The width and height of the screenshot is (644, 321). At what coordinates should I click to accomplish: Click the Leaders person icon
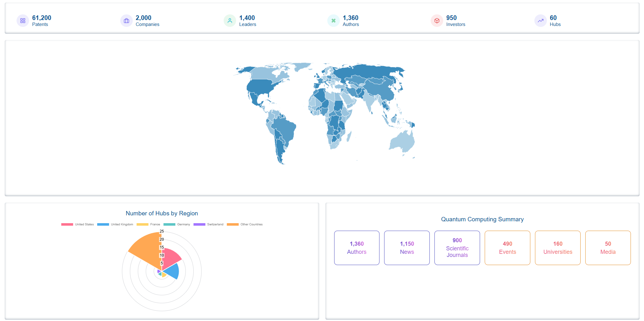[x=230, y=21]
